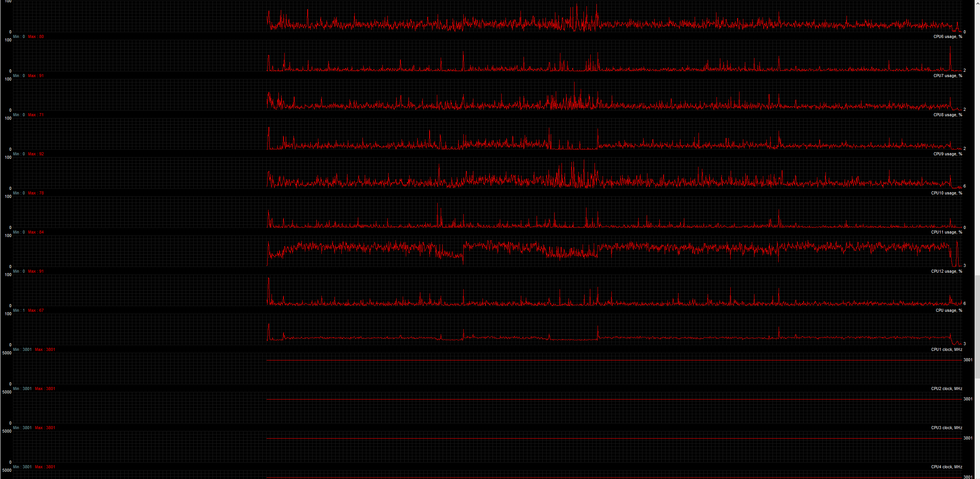Click Max 91 text under CPU11 graph
The image size is (980, 479).
(36, 272)
